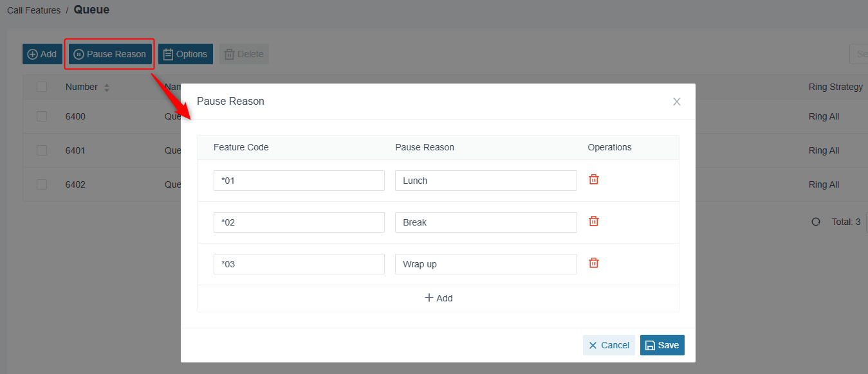Edit the *03 feature code field
868x374 pixels.
click(299, 264)
